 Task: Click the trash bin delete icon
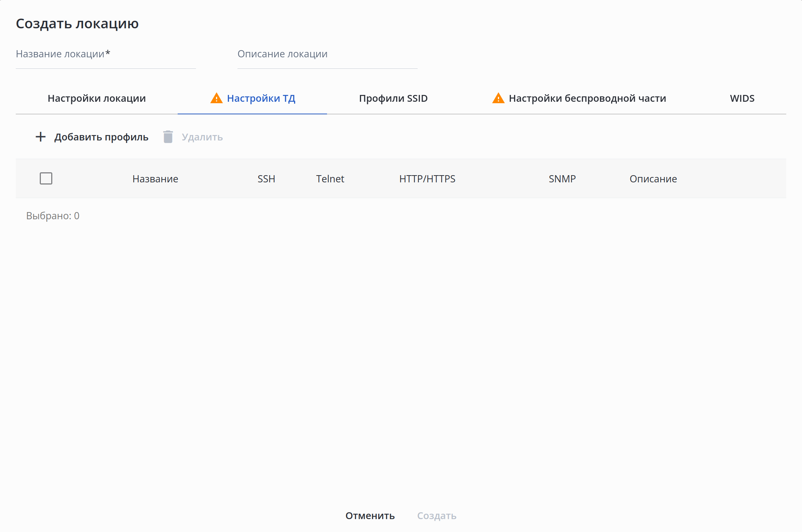pyautogui.click(x=168, y=137)
